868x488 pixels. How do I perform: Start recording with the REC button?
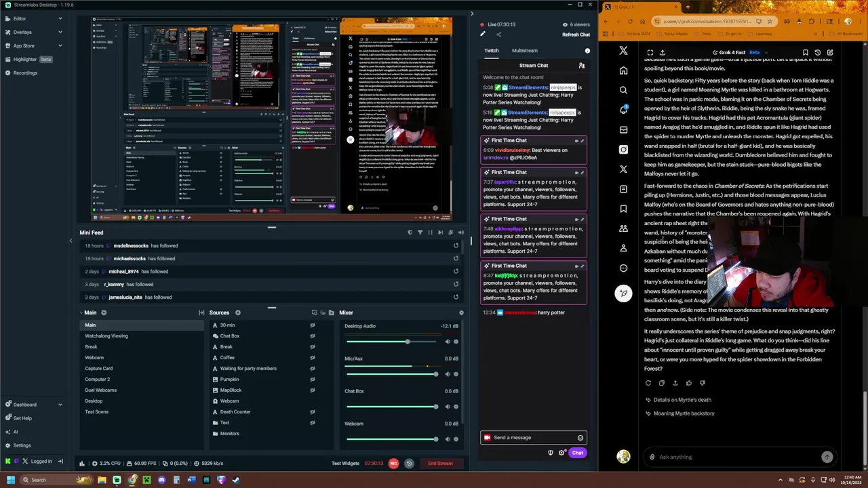pos(393,464)
